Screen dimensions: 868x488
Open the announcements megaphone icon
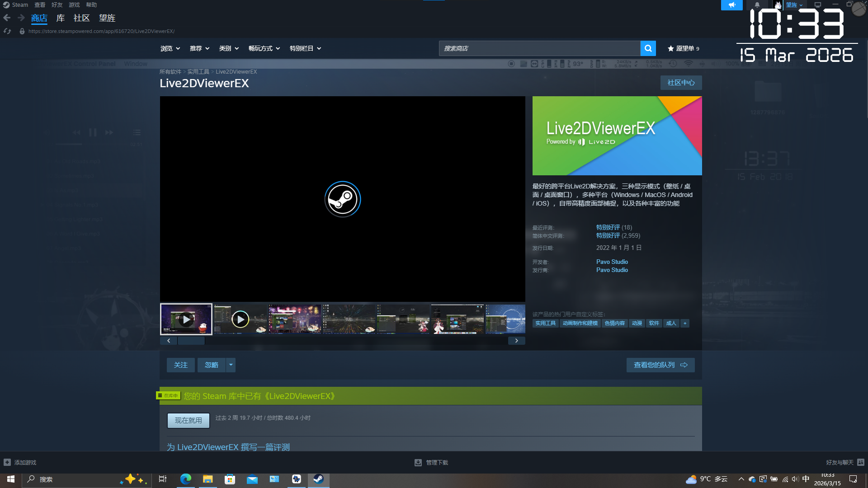[731, 5]
